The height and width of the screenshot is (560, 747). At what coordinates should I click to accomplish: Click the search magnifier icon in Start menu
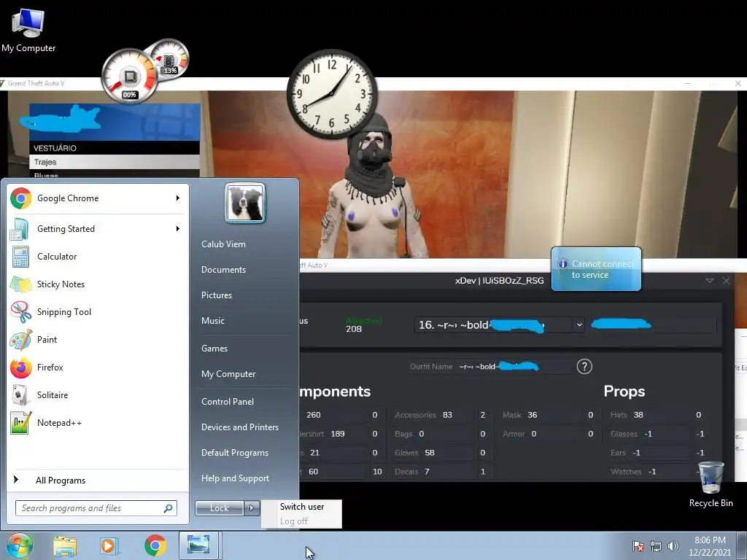click(x=169, y=508)
